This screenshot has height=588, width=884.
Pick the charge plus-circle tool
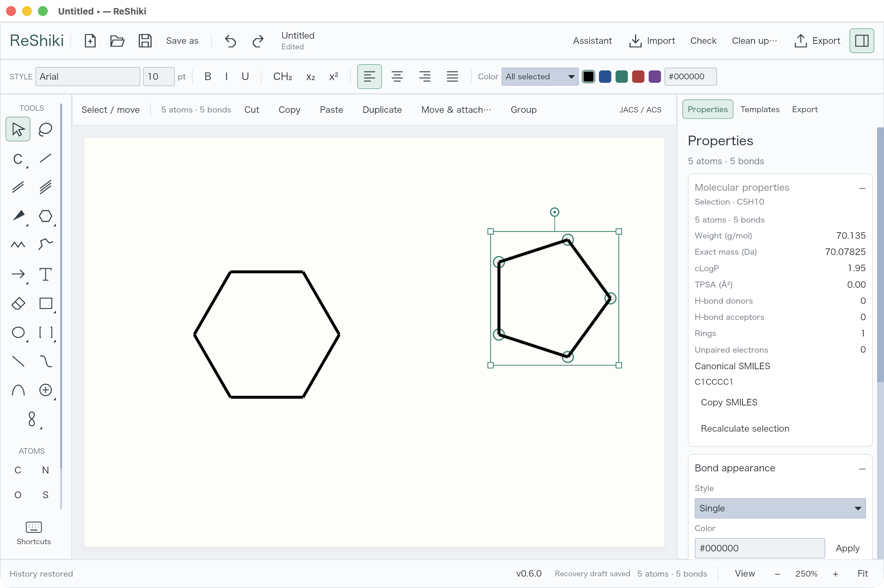45,390
